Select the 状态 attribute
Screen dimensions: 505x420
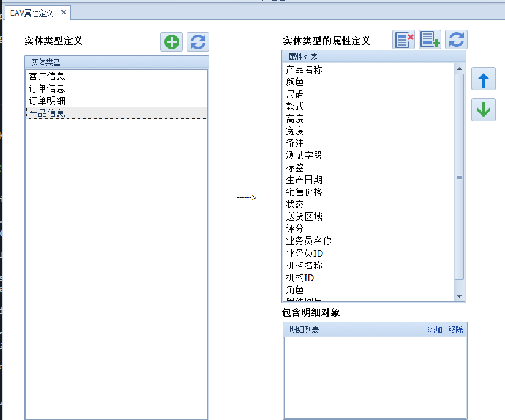click(x=369, y=204)
